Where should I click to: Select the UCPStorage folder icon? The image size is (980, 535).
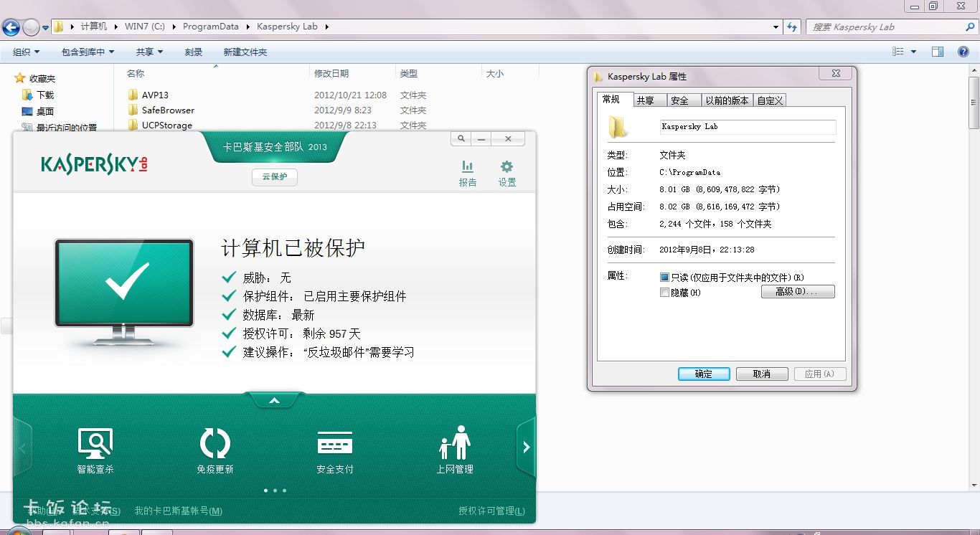click(133, 125)
